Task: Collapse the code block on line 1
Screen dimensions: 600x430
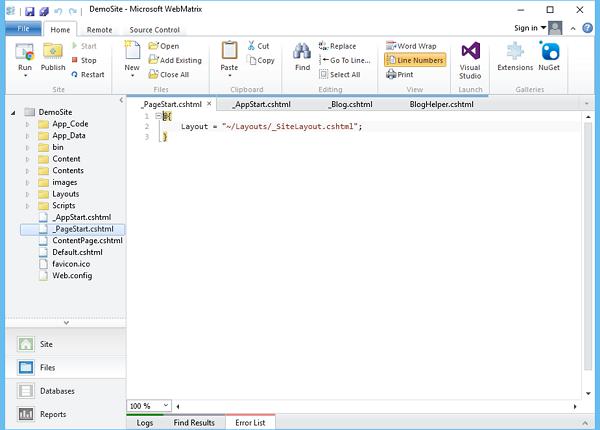Action: pyautogui.click(x=158, y=116)
